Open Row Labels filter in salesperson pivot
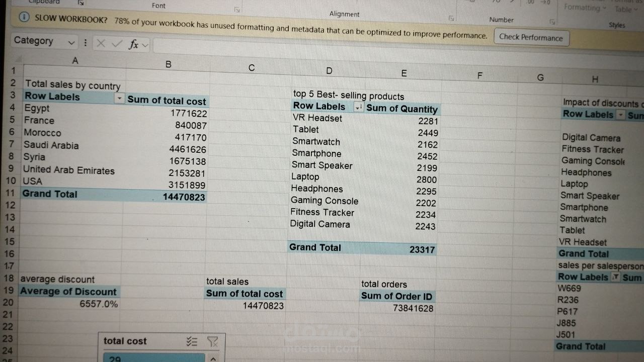The width and height of the screenshot is (644, 362). (615, 277)
